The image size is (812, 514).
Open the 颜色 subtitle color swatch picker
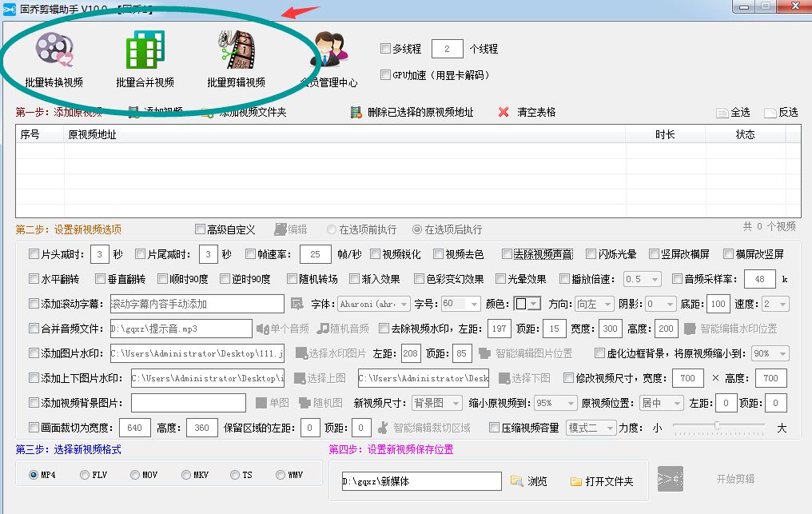[527, 304]
